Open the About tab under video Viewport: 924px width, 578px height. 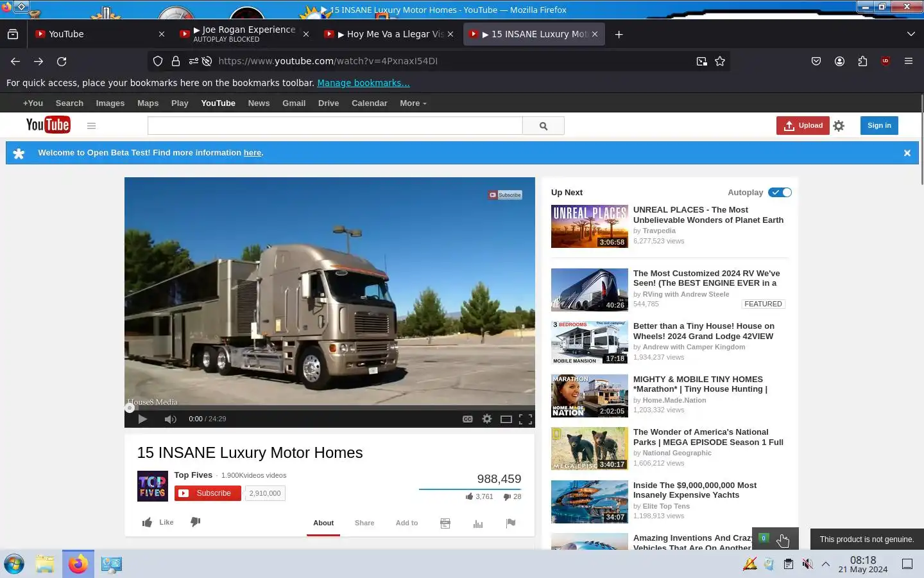coord(323,523)
